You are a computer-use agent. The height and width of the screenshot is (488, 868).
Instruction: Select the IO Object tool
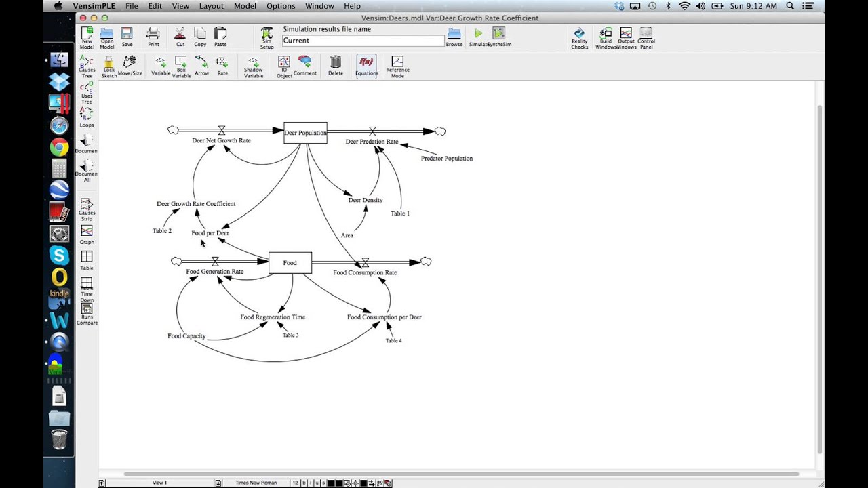[x=284, y=66]
